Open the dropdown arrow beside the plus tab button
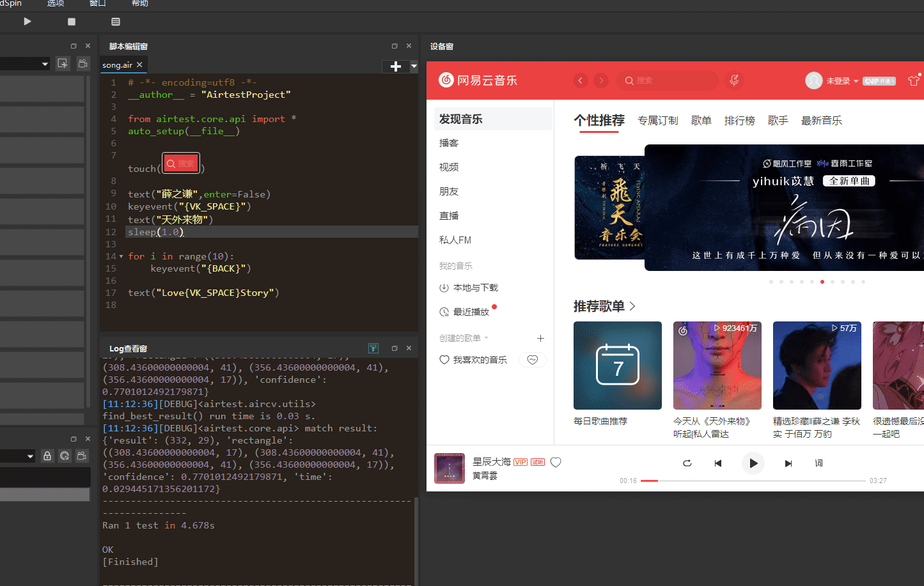 [x=414, y=66]
